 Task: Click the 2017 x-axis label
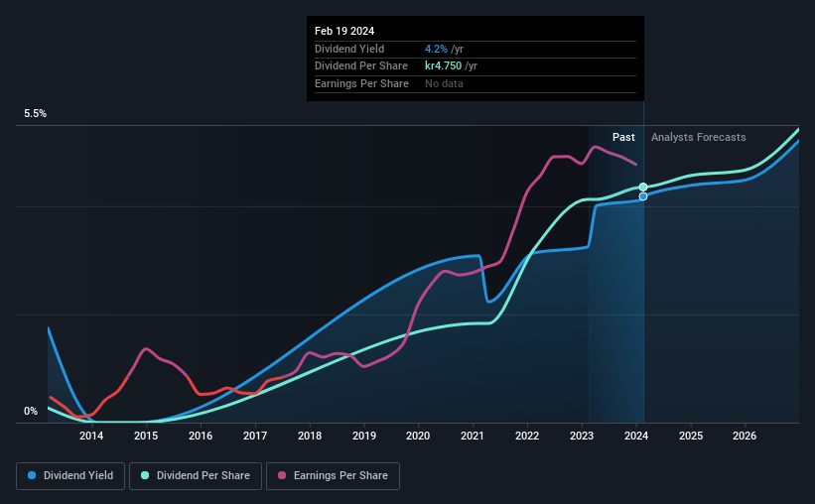click(x=255, y=436)
